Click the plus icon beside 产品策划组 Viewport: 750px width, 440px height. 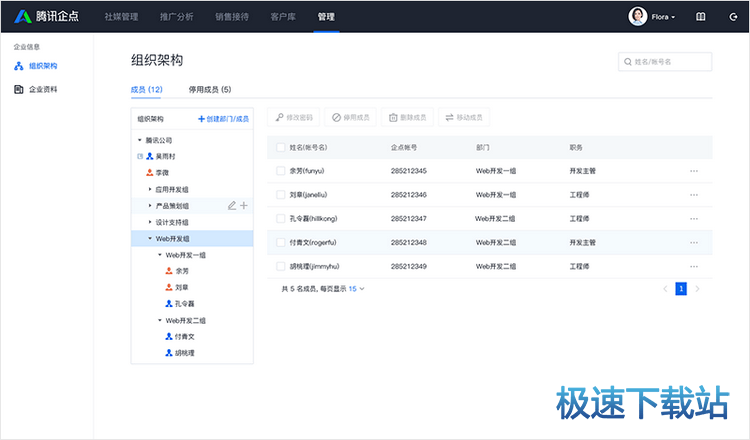pyautogui.click(x=244, y=205)
